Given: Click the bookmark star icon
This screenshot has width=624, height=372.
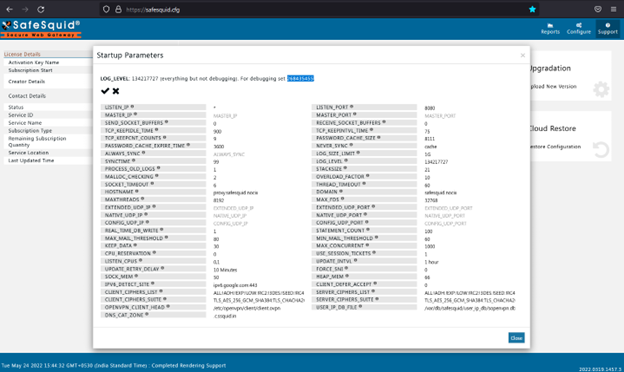Looking at the screenshot, I should click(532, 9).
